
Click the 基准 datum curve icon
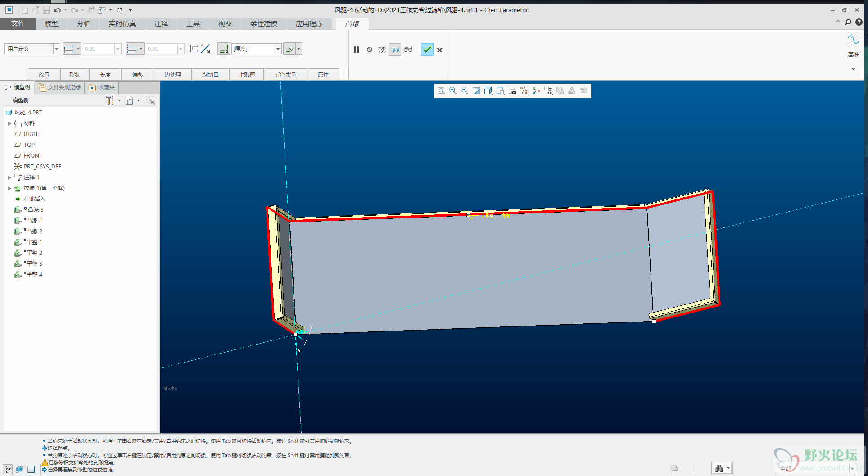point(853,40)
